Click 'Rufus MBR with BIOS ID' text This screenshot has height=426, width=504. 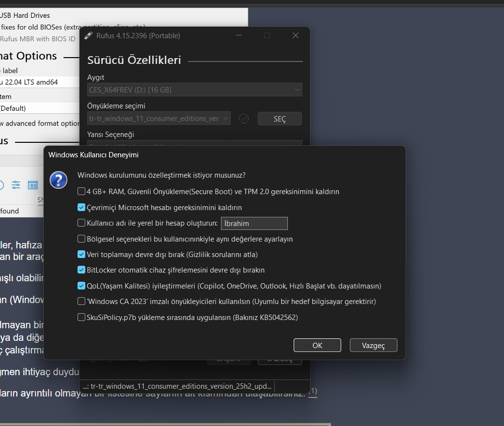pyautogui.click(x=38, y=39)
